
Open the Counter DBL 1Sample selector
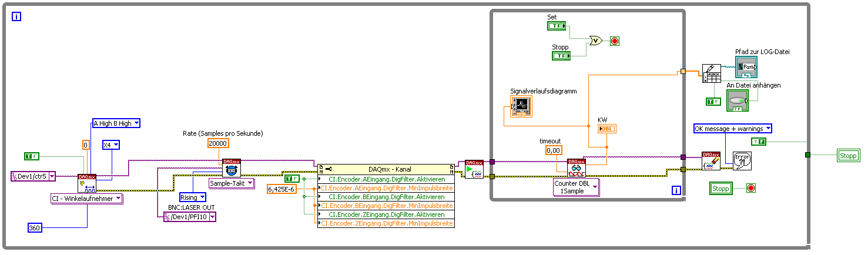pos(577,187)
